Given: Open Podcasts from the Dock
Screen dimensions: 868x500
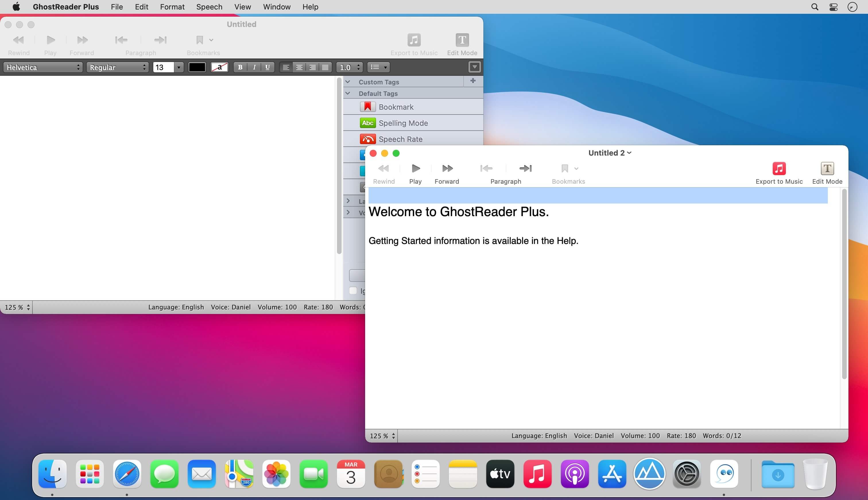Looking at the screenshot, I should click(575, 474).
